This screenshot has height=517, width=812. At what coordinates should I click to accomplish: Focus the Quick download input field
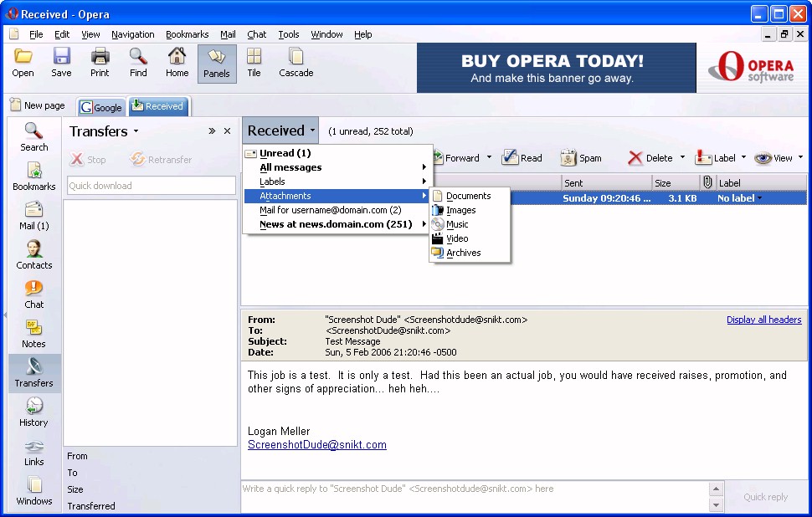[x=152, y=186]
